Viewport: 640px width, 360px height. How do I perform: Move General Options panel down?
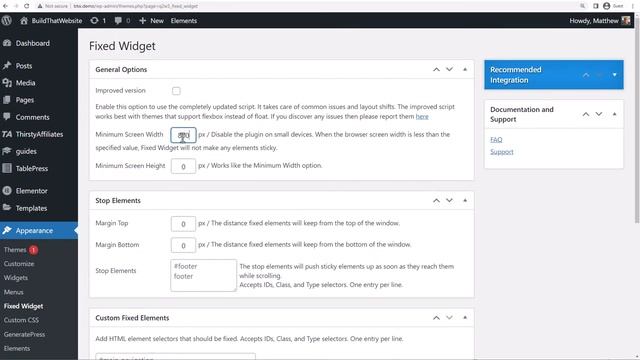pos(449,69)
